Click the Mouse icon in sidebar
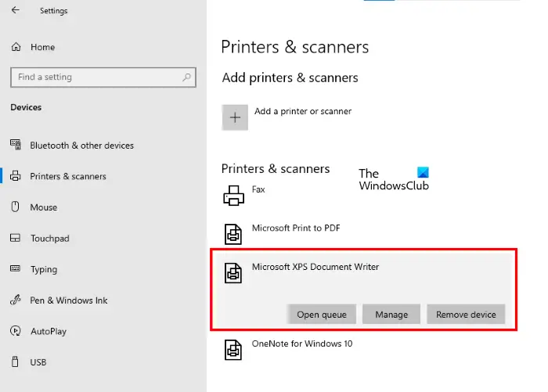The height and width of the screenshot is (392, 548). (16, 207)
